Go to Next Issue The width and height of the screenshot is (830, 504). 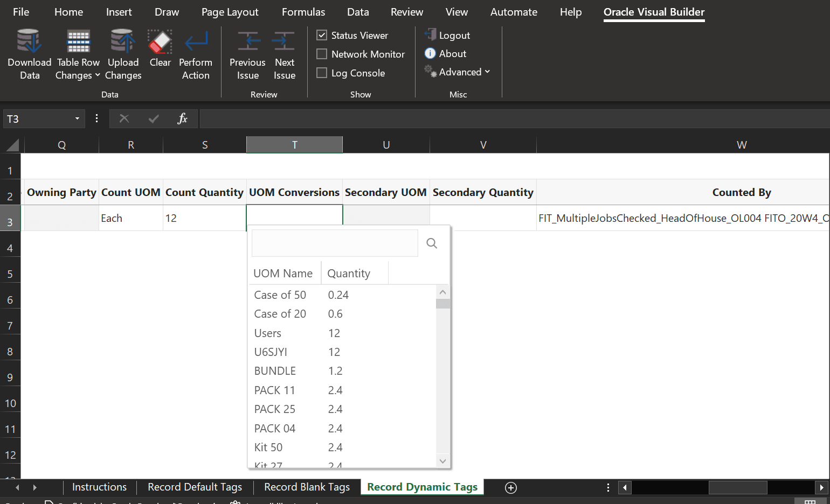point(284,55)
